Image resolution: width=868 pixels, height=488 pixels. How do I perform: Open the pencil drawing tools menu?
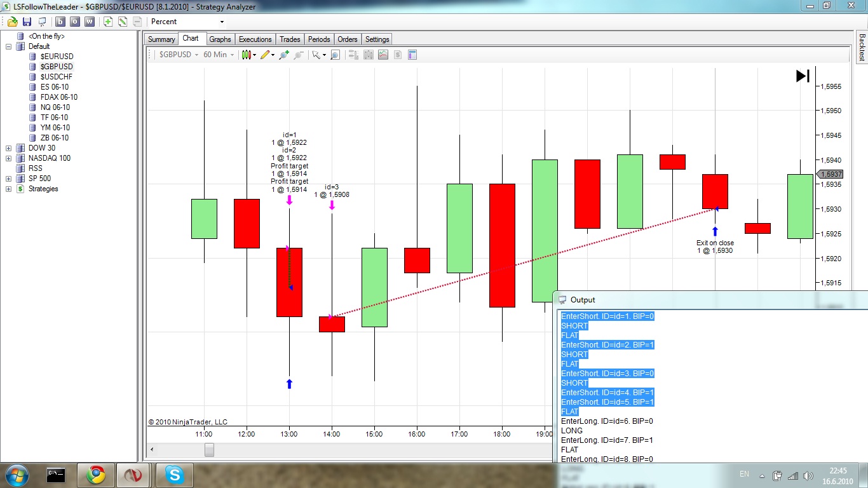click(x=267, y=55)
